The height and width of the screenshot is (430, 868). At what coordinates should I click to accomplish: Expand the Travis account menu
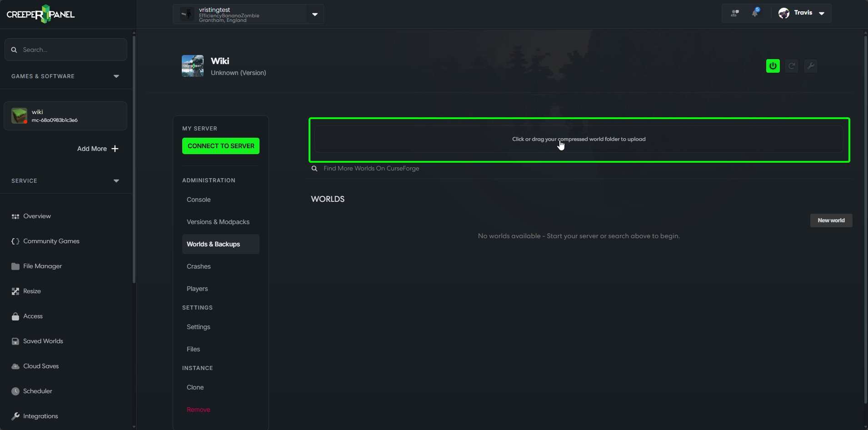point(822,13)
